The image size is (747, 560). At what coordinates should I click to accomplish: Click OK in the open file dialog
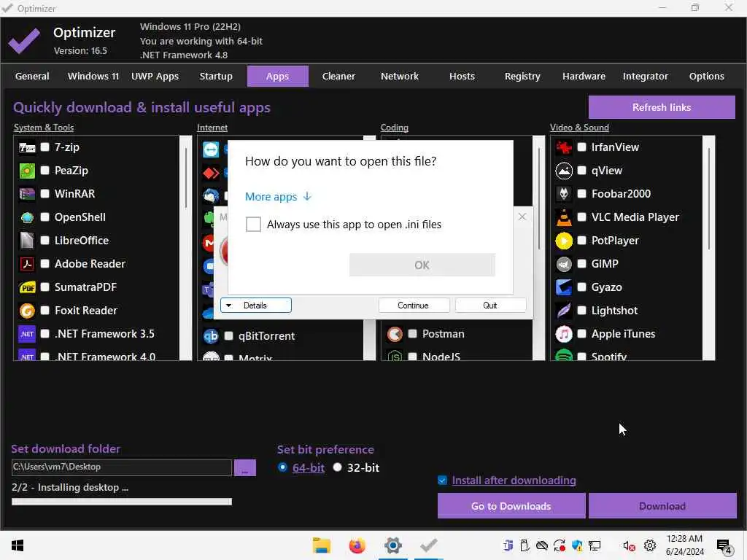[422, 265]
